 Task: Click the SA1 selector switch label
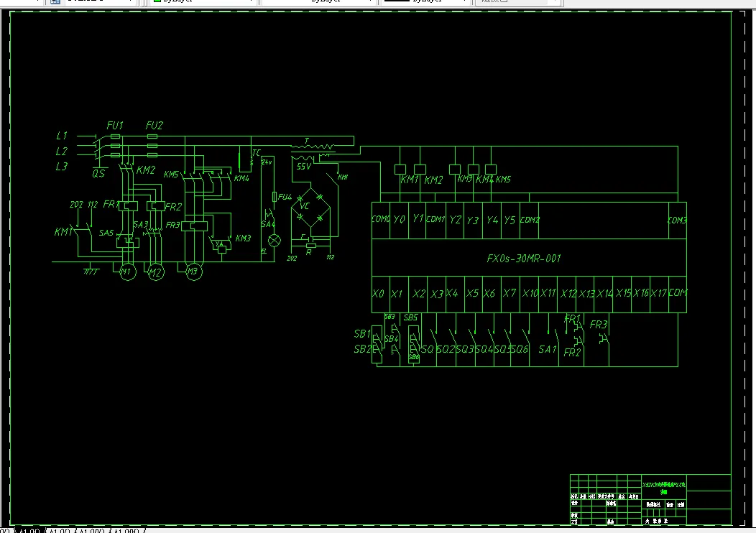pos(548,349)
